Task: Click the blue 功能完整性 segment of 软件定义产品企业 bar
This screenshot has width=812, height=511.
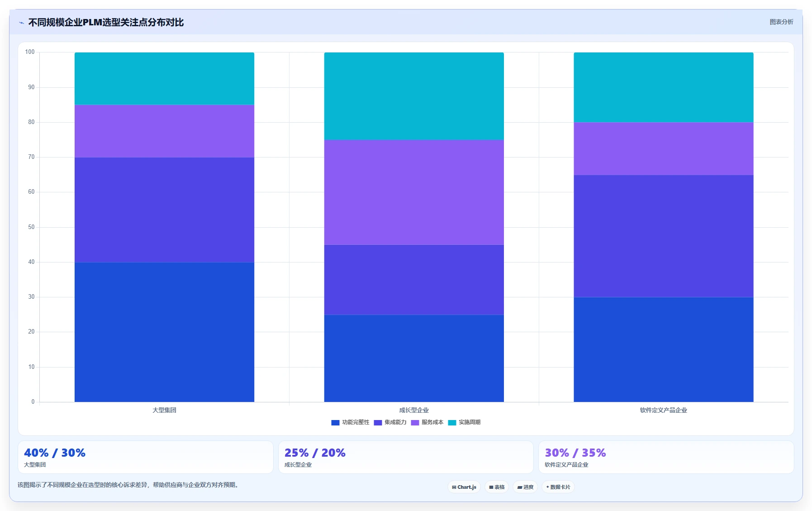Action: pyautogui.click(x=664, y=349)
